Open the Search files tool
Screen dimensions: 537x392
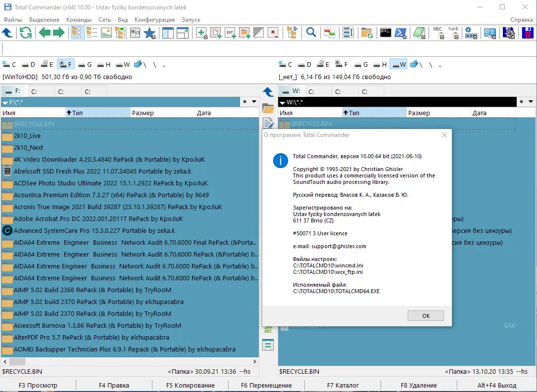(311, 33)
